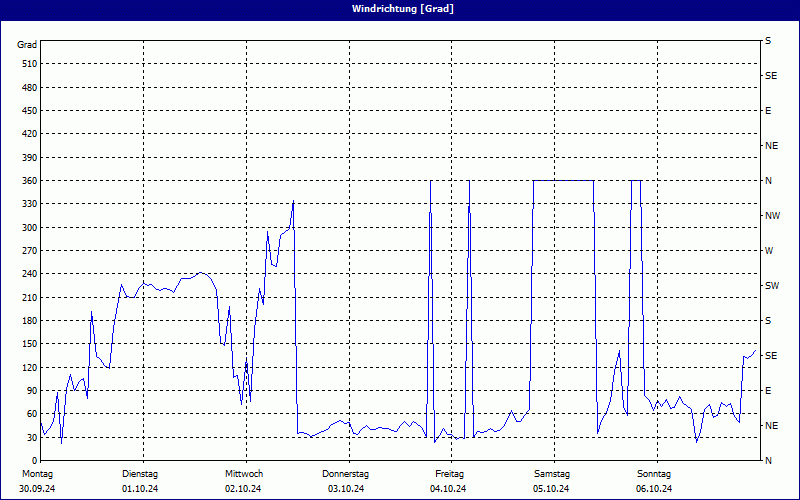Click the 'Dienstag' day label

(140, 474)
